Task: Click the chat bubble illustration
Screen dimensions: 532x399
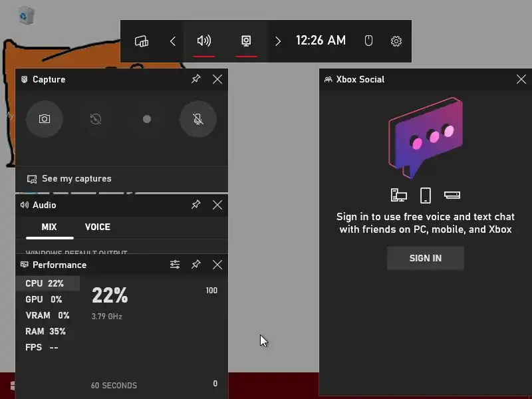Action: 426,138
